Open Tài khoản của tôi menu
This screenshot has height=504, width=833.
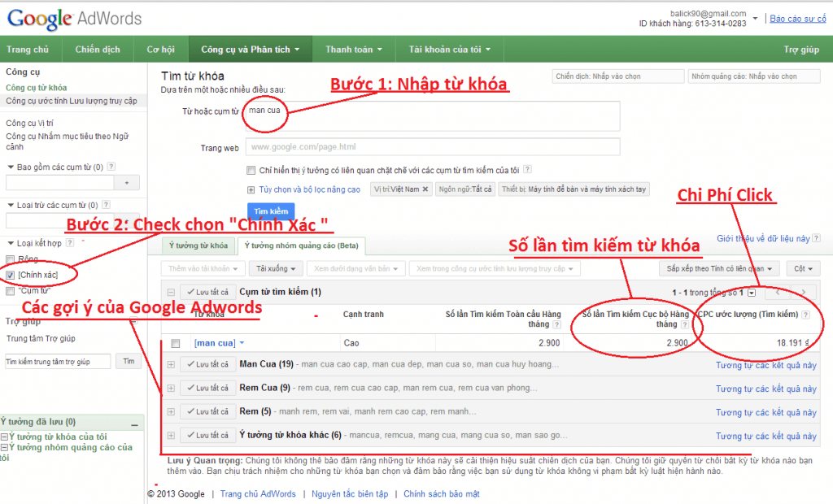pyautogui.click(x=449, y=50)
